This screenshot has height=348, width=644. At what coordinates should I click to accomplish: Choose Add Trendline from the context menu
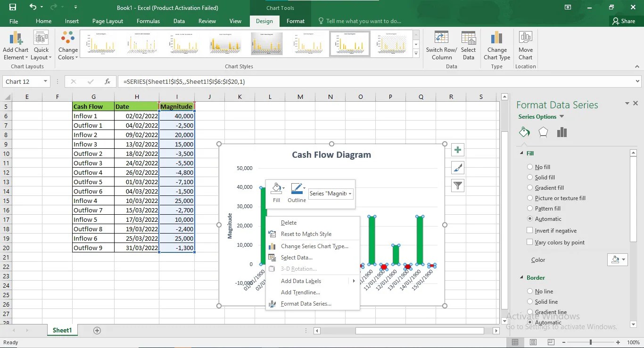(300, 292)
